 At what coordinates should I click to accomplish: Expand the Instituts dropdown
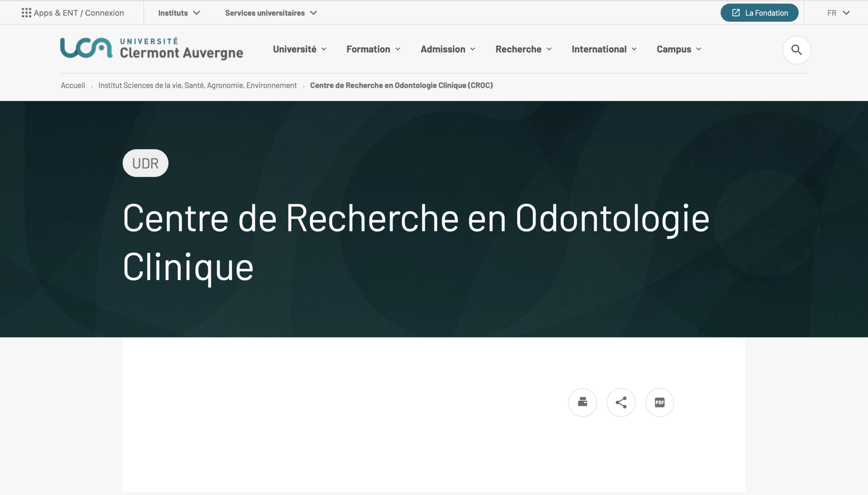click(x=179, y=13)
